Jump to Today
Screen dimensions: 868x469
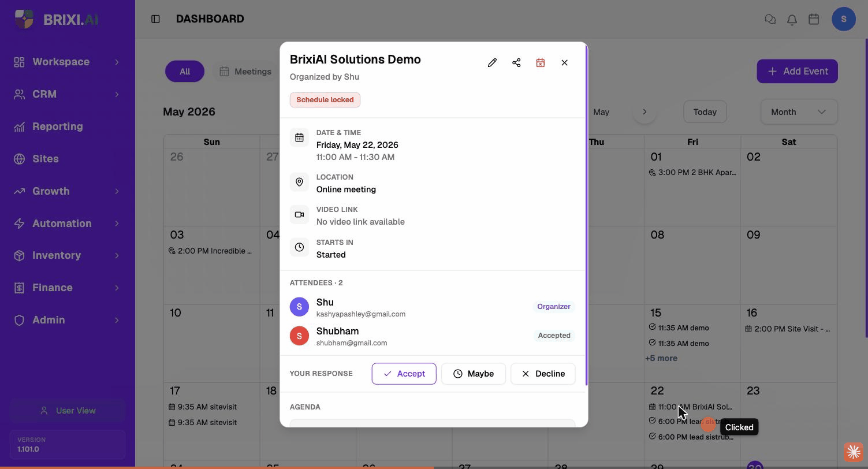pos(705,112)
